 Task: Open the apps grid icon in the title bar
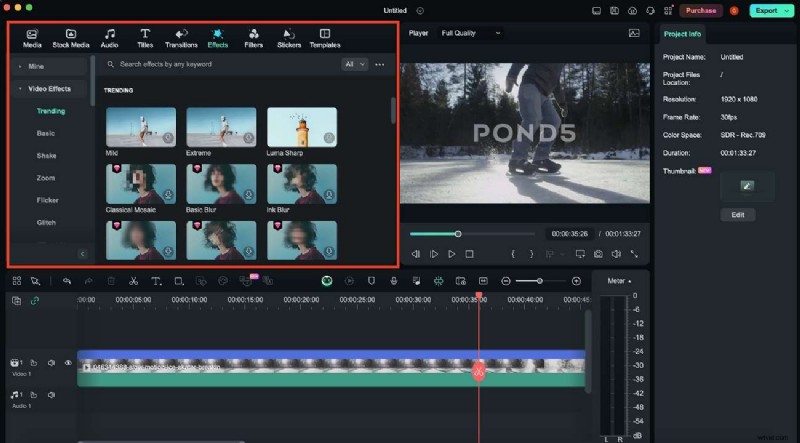(x=668, y=11)
